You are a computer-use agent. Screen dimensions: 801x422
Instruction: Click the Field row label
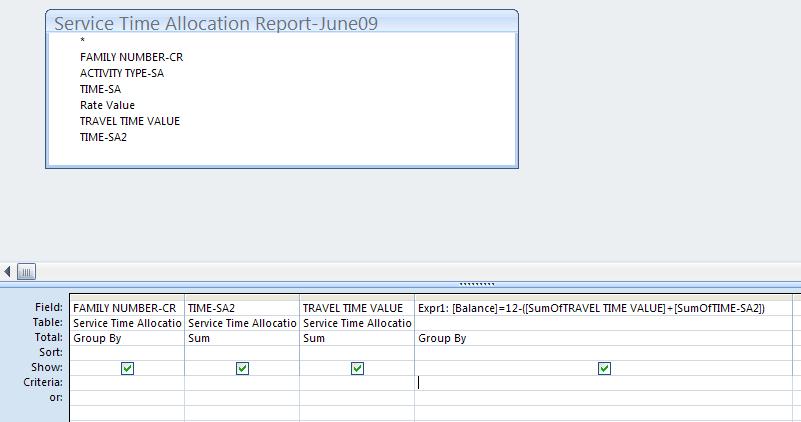[x=49, y=307]
